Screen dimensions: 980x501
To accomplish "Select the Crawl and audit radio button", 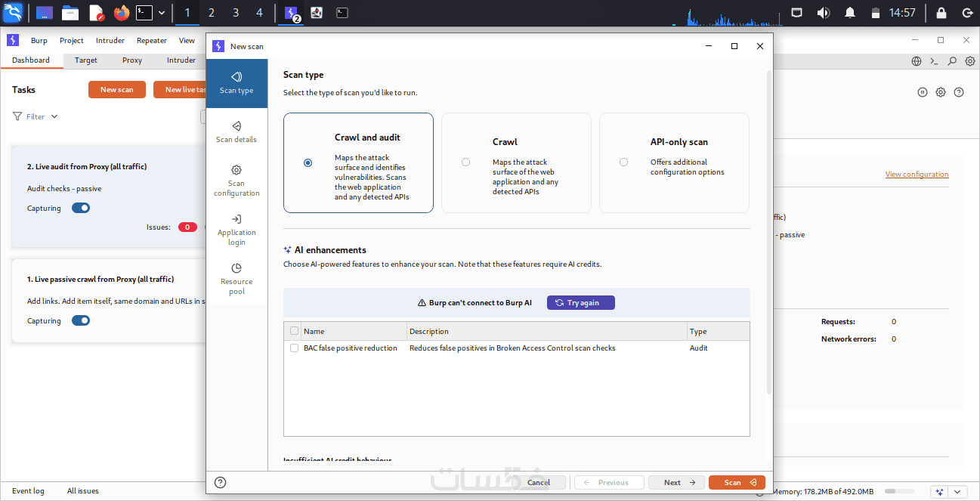I will (308, 162).
